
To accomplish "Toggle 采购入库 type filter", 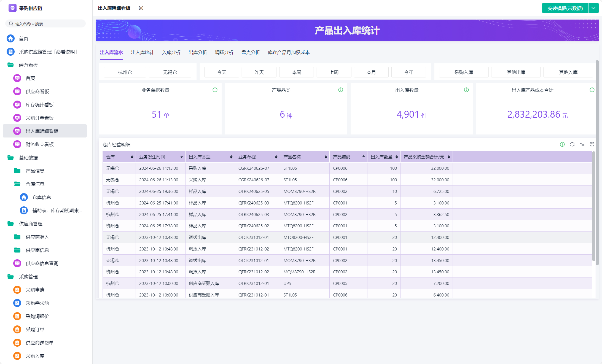I will click(x=464, y=72).
